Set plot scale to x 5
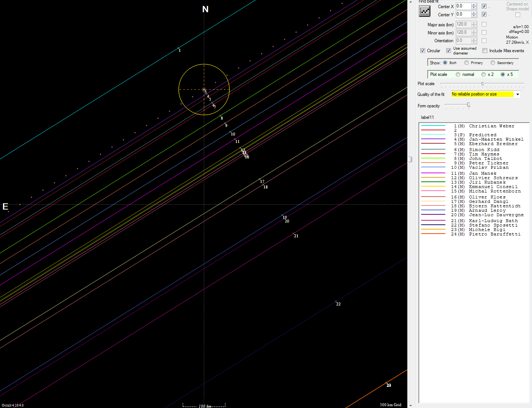This screenshot has width=532, height=408. tap(503, 74)
